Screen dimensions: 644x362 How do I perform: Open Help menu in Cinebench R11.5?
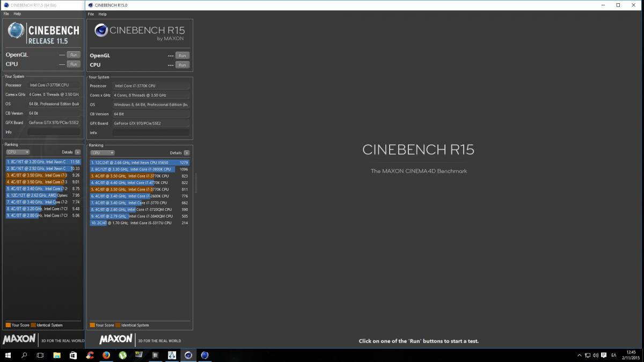point(18,13)
